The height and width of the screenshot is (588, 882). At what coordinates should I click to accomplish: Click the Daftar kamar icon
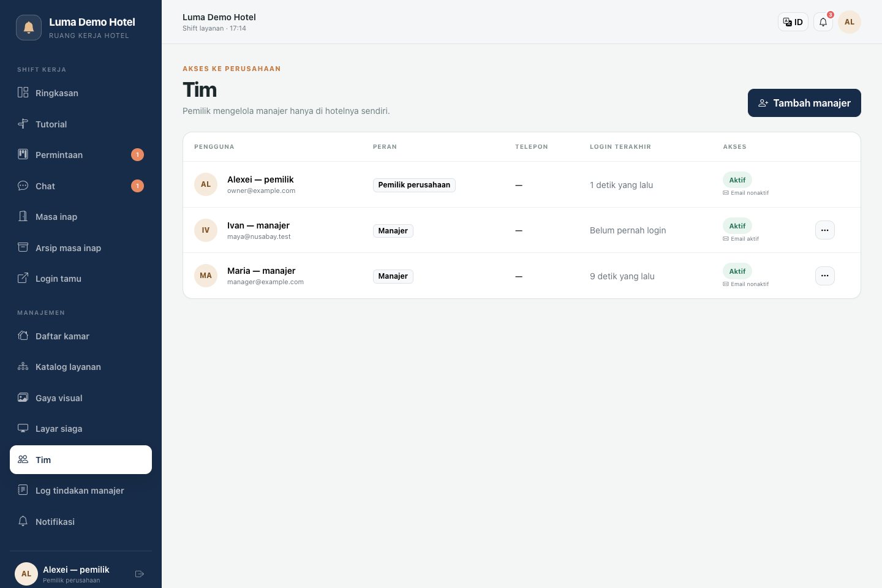(23, 336)
